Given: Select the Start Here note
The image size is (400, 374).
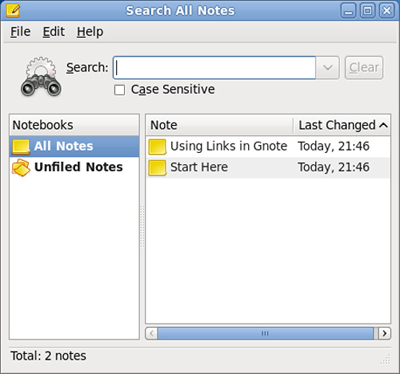Looking at the screenshot, I should point(268,167).
